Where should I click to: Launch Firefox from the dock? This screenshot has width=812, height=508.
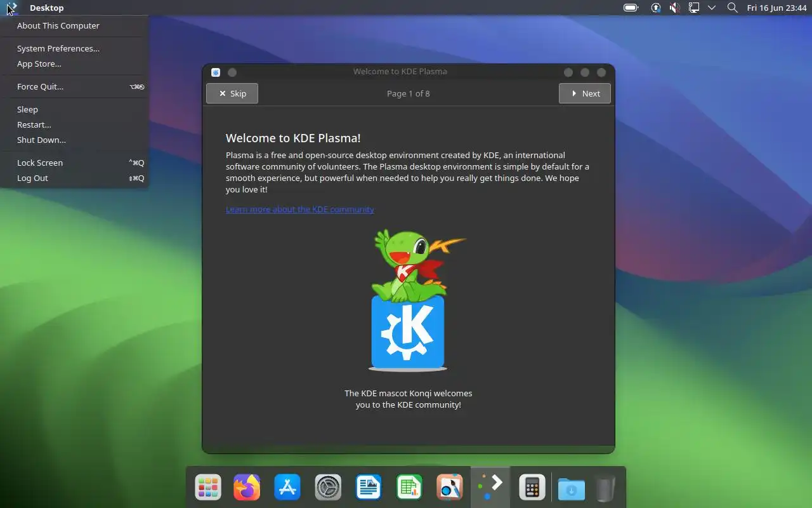coord(247,488)
